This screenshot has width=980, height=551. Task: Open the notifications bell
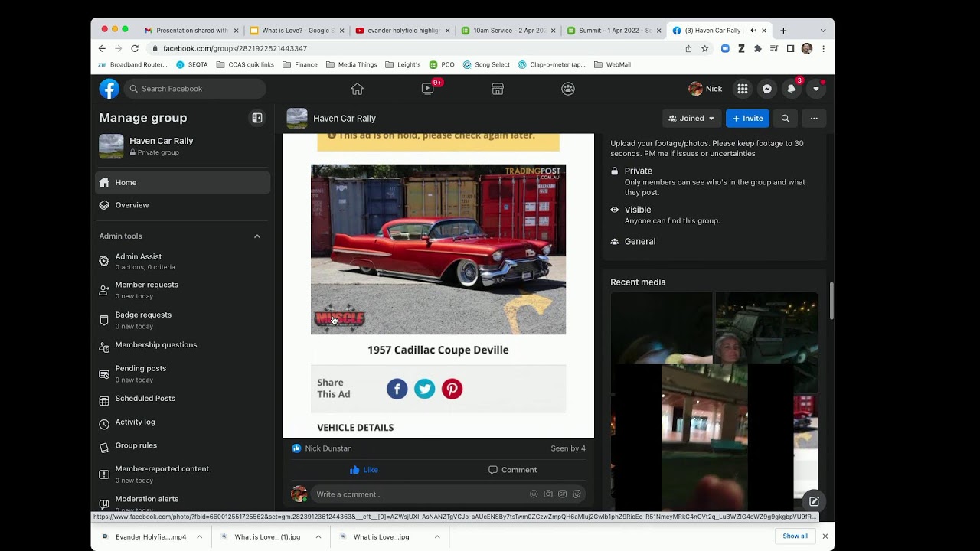792,89
